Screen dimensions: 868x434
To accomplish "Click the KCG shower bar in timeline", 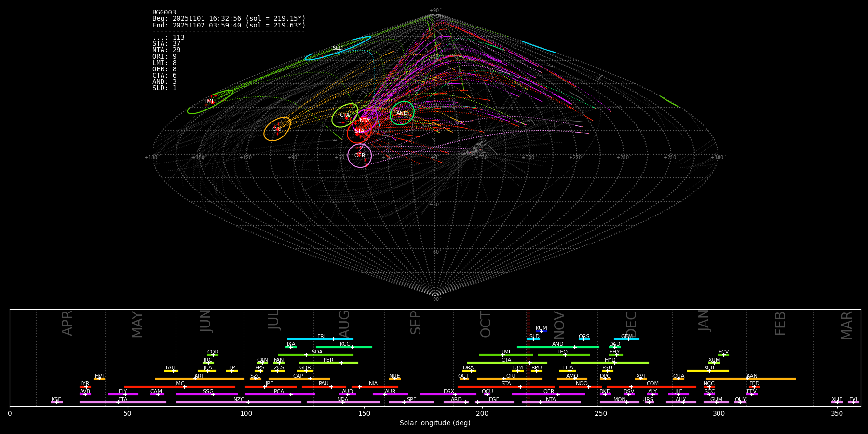I will [x=344, y=347].
